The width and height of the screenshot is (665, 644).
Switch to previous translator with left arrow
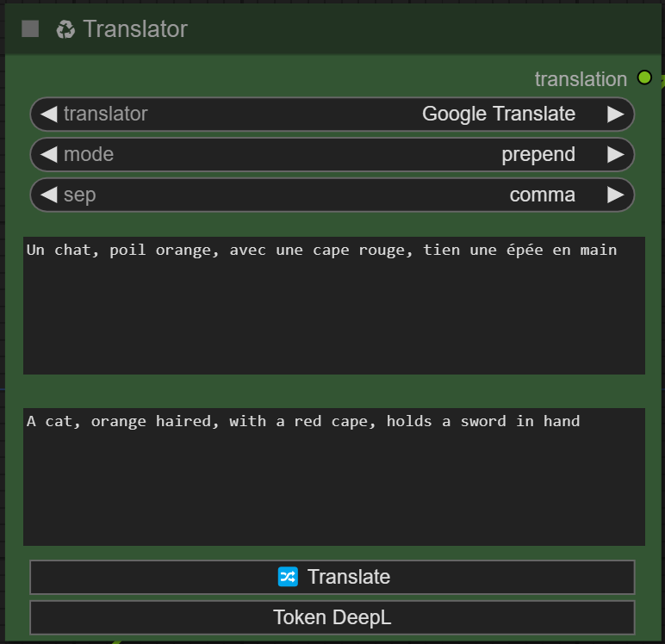pos(49,114)
